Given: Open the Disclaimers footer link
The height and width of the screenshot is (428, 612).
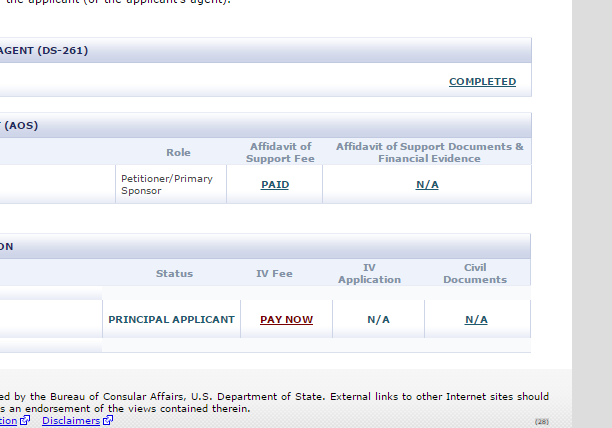Looking at the screenshot, I should [x=71, y=421].
